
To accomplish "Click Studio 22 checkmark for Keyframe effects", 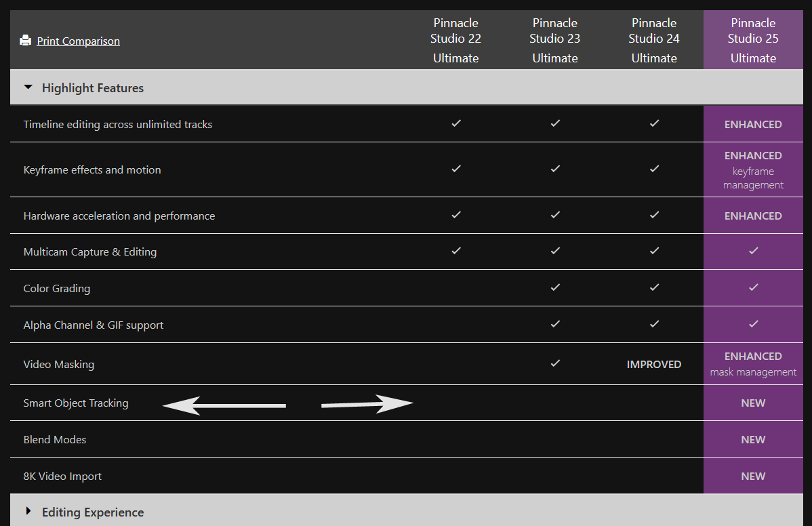I will click(455, 169).
